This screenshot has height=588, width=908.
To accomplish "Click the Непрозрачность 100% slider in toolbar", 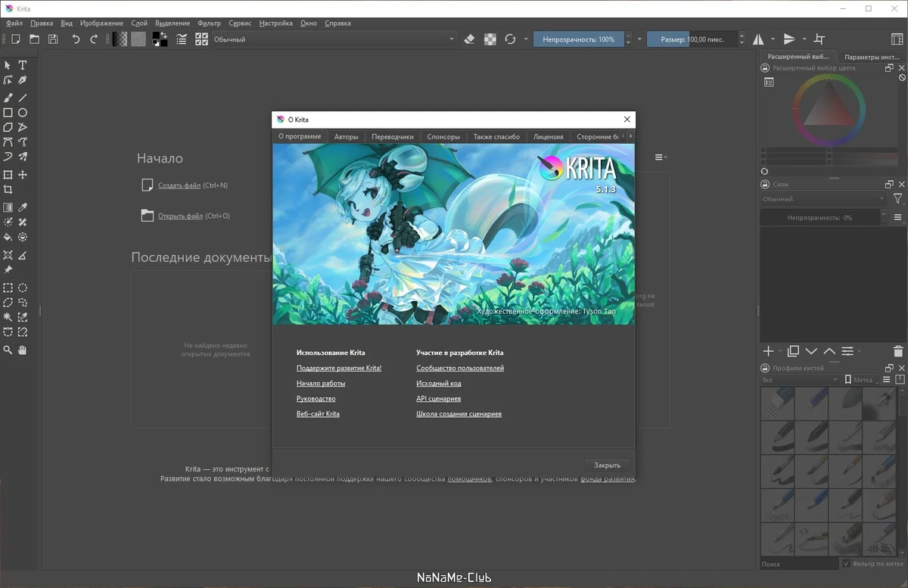I will [x=579, y=39].
